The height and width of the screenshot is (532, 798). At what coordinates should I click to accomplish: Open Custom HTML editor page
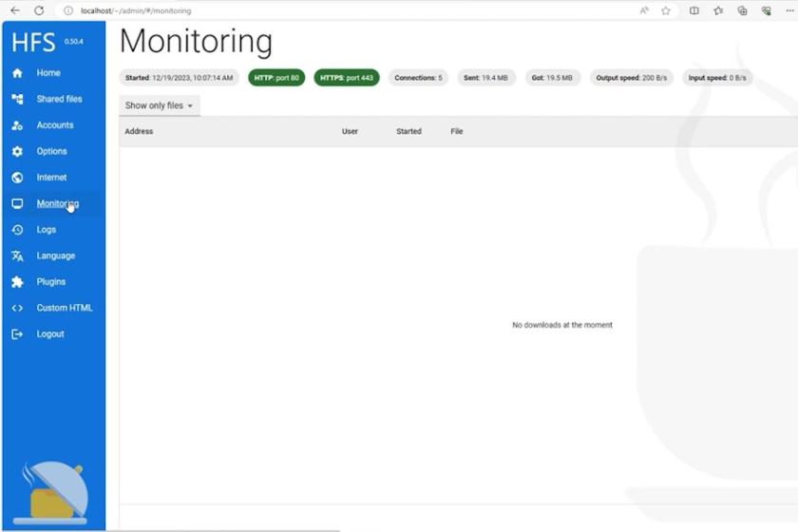pos(65,308)
